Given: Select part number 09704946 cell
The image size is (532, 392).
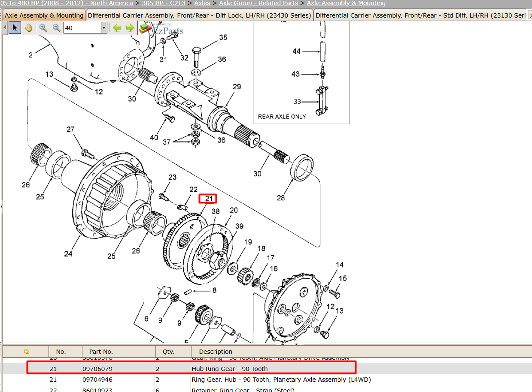Looking at the screenshot, I should (x=97, y=380).
